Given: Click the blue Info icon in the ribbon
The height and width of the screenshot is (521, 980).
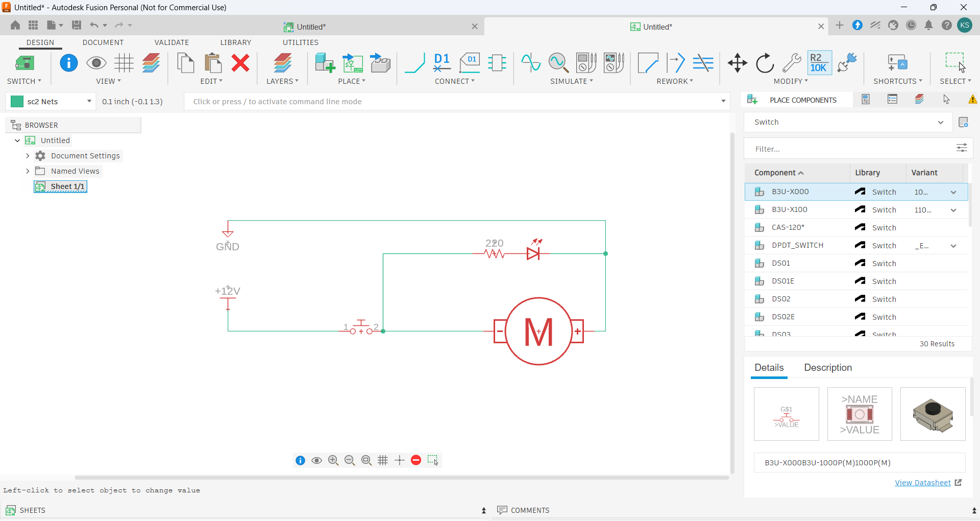Looking at the screenshot, I should click(69, 63).
